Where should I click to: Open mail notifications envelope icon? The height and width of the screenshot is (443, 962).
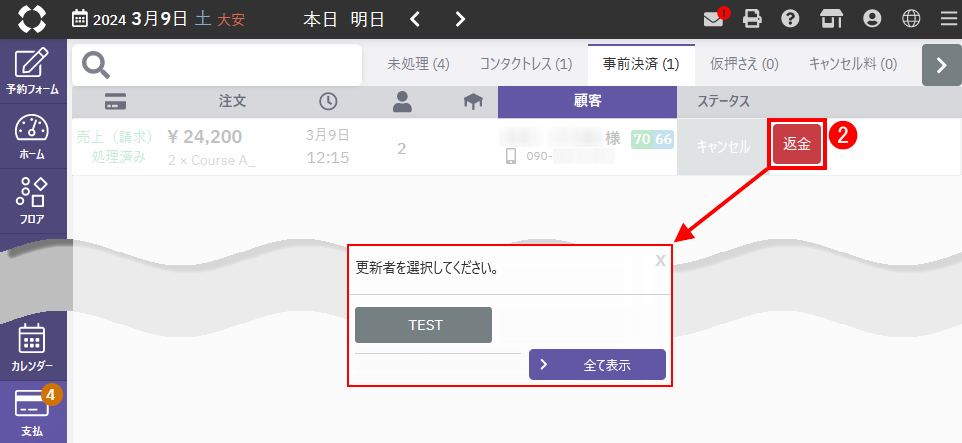tap(714, 18)
